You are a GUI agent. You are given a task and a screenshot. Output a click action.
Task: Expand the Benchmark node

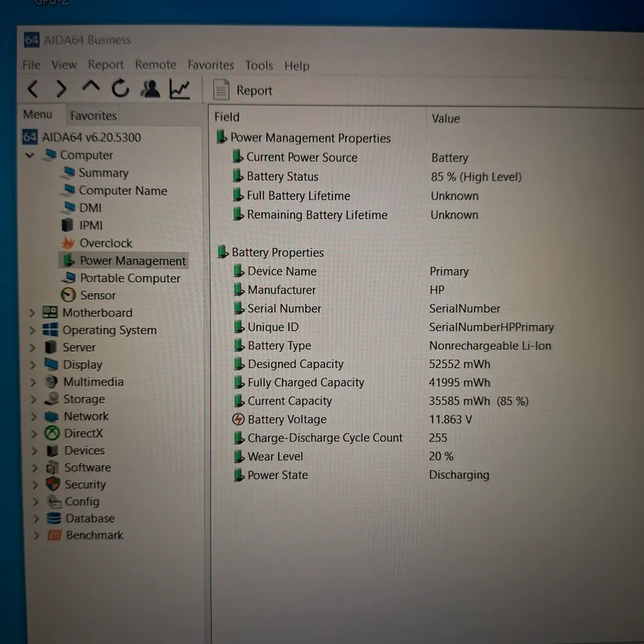point(36,535)
